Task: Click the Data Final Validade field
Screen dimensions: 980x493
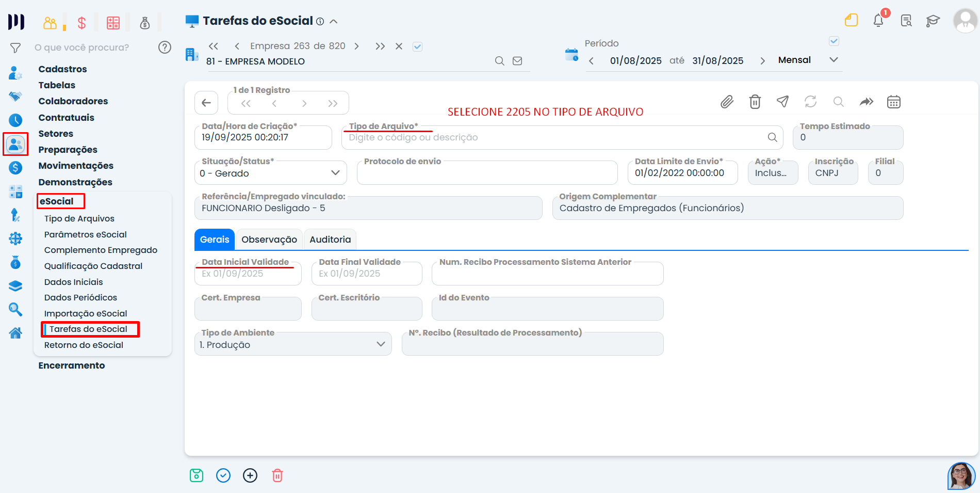Action: (x=367, y=273)
